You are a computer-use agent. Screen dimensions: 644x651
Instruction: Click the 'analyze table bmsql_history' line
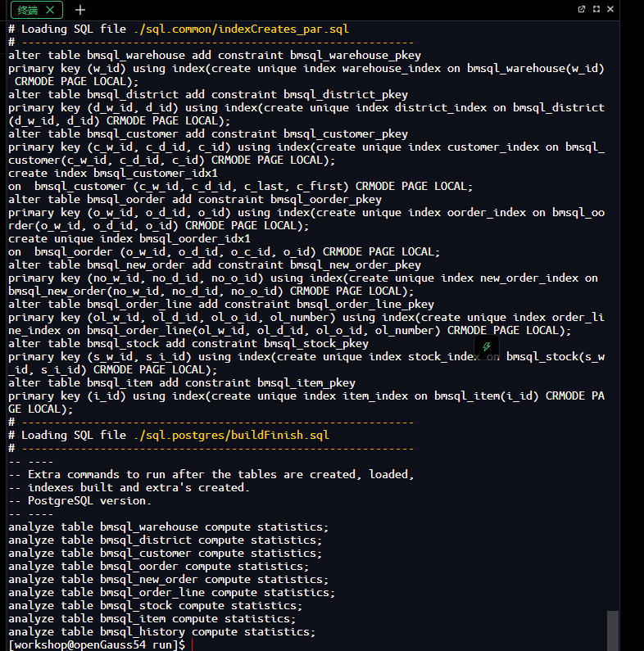tap(162, 632)
